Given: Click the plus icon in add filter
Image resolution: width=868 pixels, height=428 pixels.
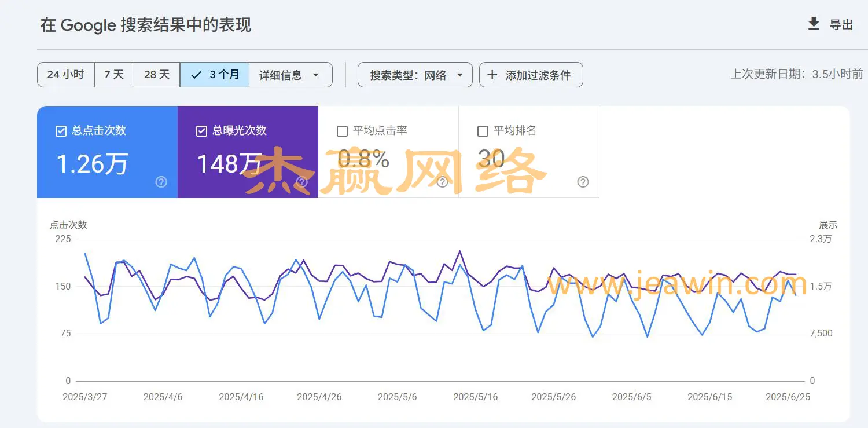Looking at the screenshot, I should coord(492,75).
